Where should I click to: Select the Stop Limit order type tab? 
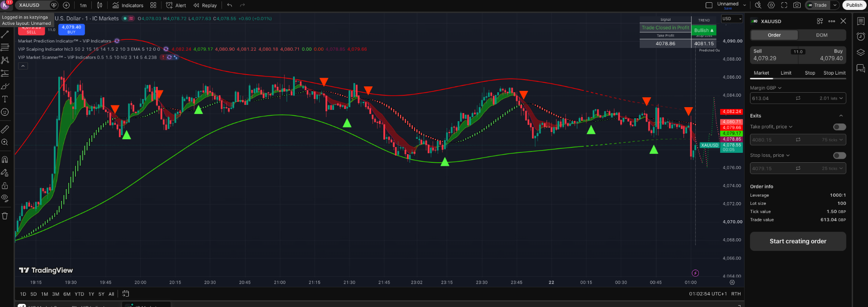click(834, 73)
